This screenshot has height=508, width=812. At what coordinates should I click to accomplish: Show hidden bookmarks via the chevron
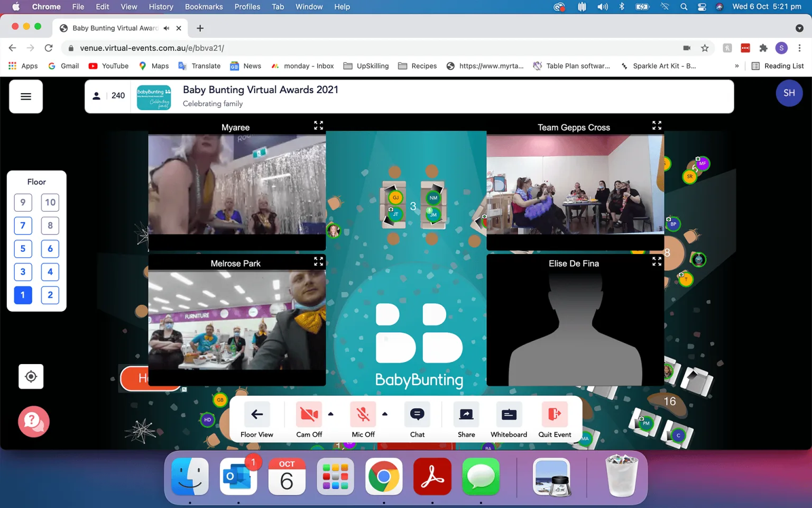[x=737, y=66]
